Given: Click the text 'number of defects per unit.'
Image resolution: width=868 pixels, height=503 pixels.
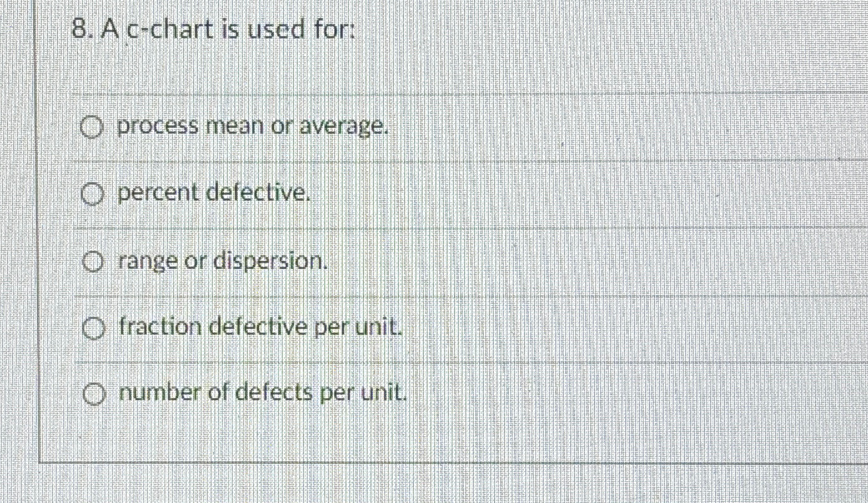Looking at the screenshot, I should pos(262,393).
